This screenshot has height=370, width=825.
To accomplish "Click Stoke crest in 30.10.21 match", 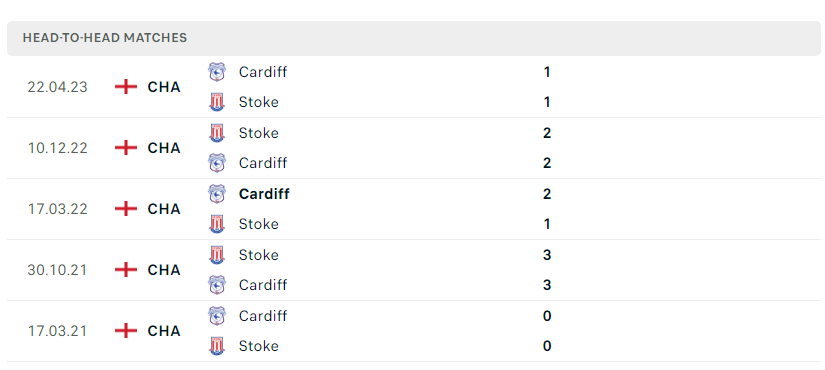I will click(x=217, y=255).
